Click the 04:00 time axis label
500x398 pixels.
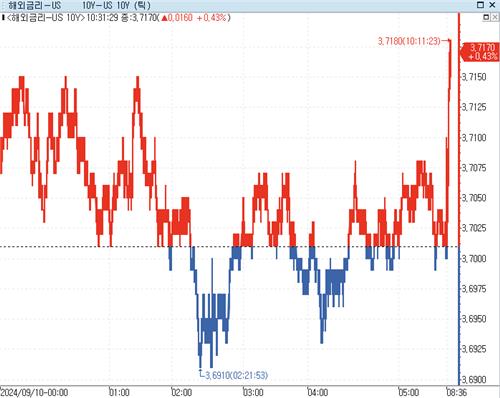point(318,392)
